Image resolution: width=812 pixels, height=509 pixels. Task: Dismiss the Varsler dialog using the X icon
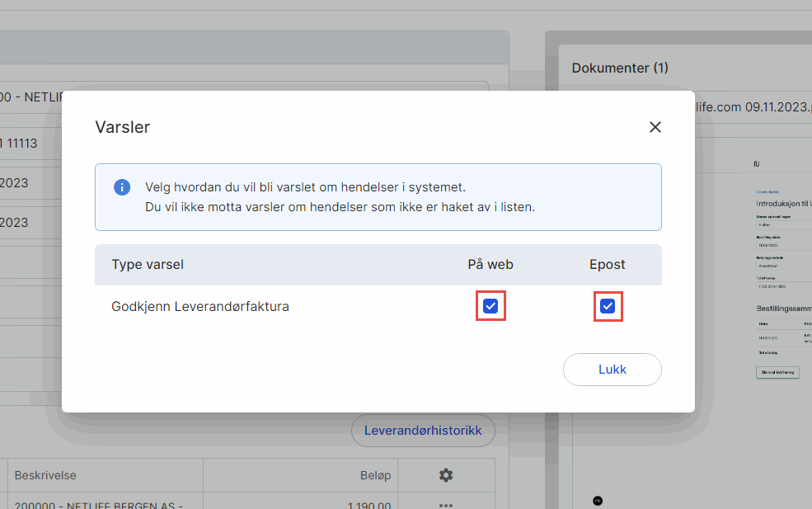(655, 127)
